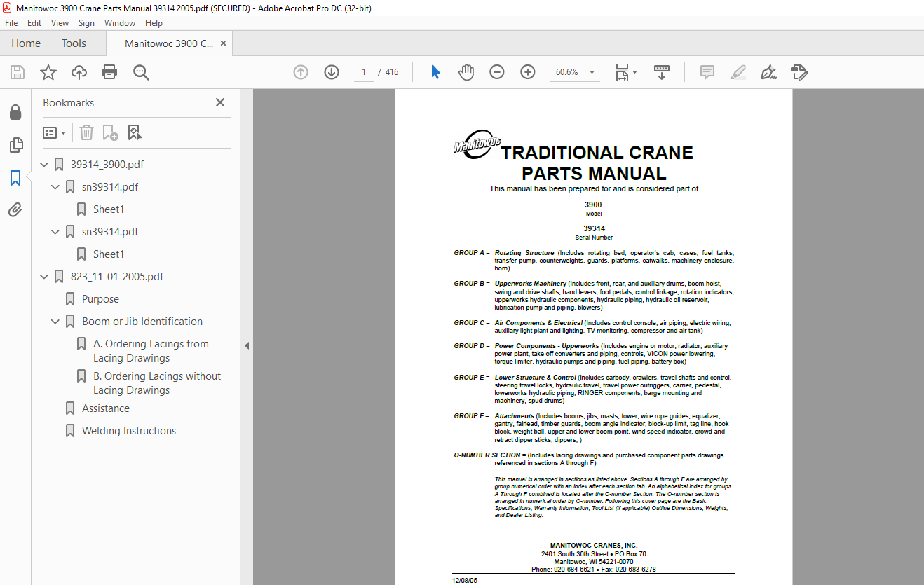Switch to the Tools tab
Viewport: 924px width, 585px height.
coord(74,43)
